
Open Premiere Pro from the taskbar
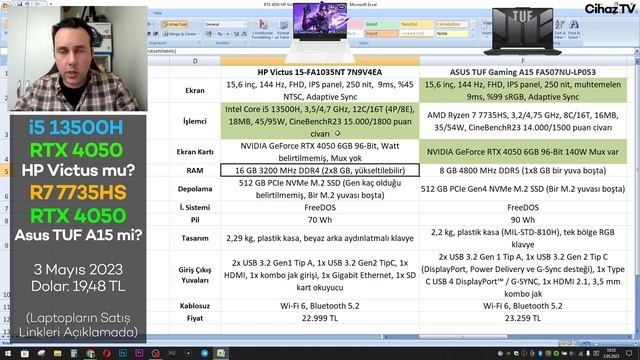tap(139, 353)
